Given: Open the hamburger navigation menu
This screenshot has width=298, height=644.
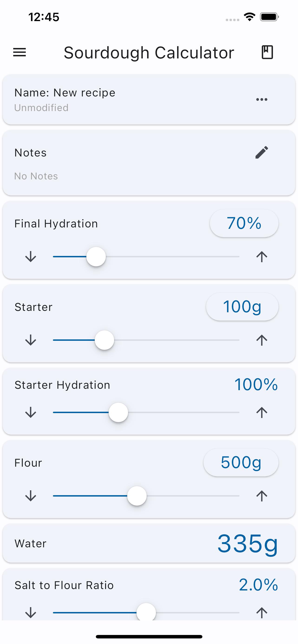Looking at the screenshot, I should click(19, 52).
